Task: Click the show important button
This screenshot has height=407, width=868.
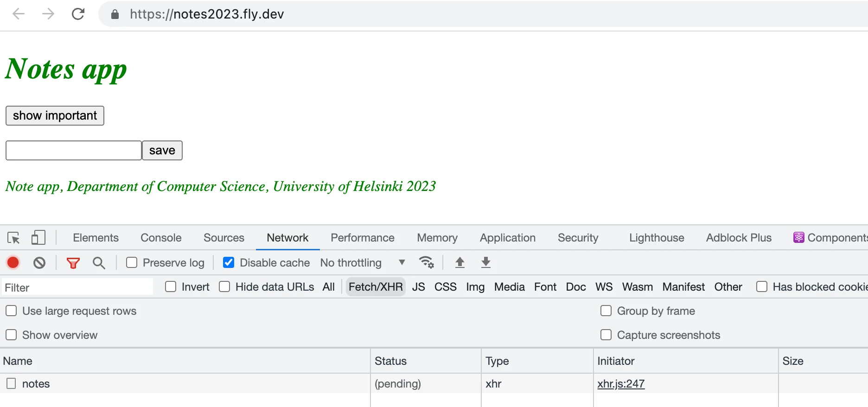Action: click(55, 115)
